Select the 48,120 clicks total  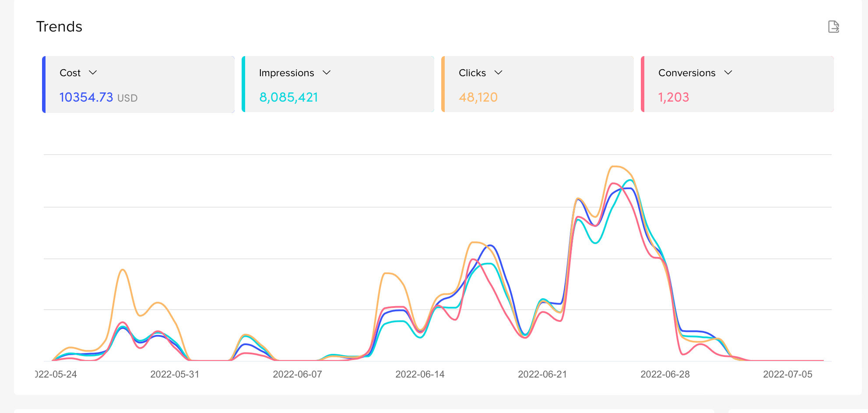pyautogui.click(x=478, y=97)
